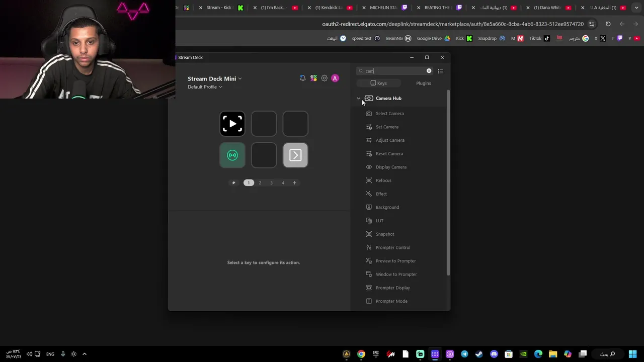Toggle the actions list view icon
644x362 pixels.
[440, 71]
